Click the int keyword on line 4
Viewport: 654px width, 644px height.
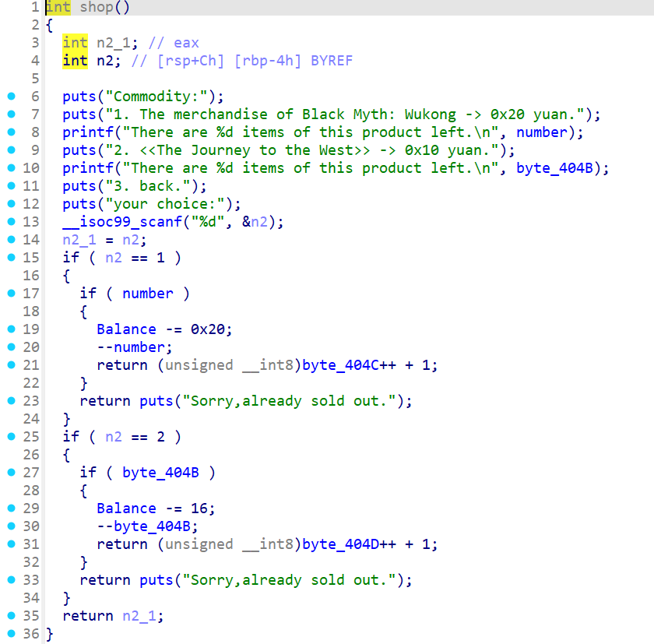75,61
